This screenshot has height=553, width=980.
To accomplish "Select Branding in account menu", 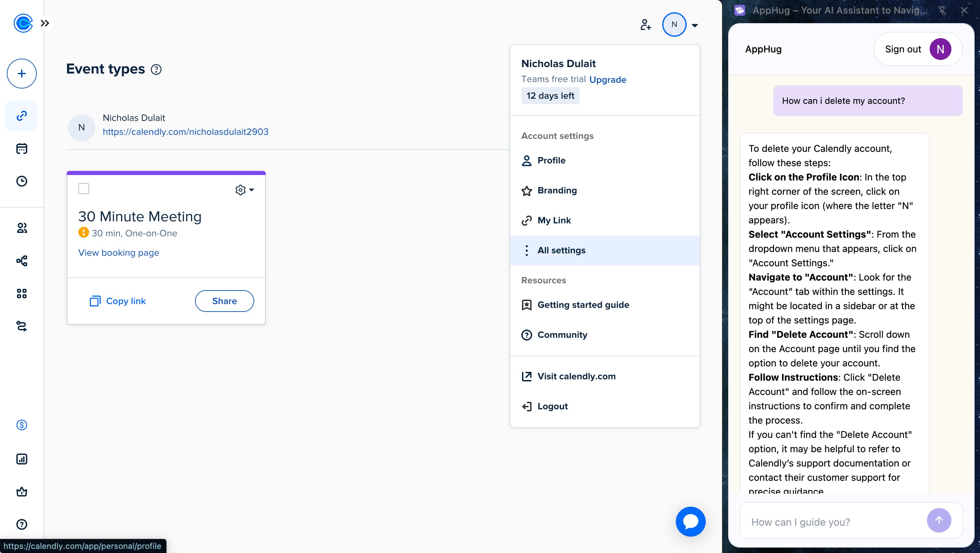I will (605, 191).
